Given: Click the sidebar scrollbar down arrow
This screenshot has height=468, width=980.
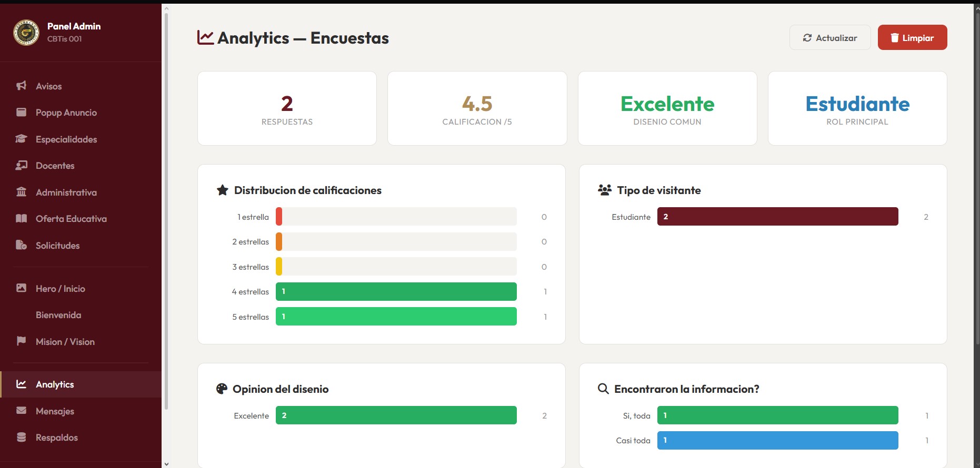Looking at the screenshot, I should click(x=166, y=464).
